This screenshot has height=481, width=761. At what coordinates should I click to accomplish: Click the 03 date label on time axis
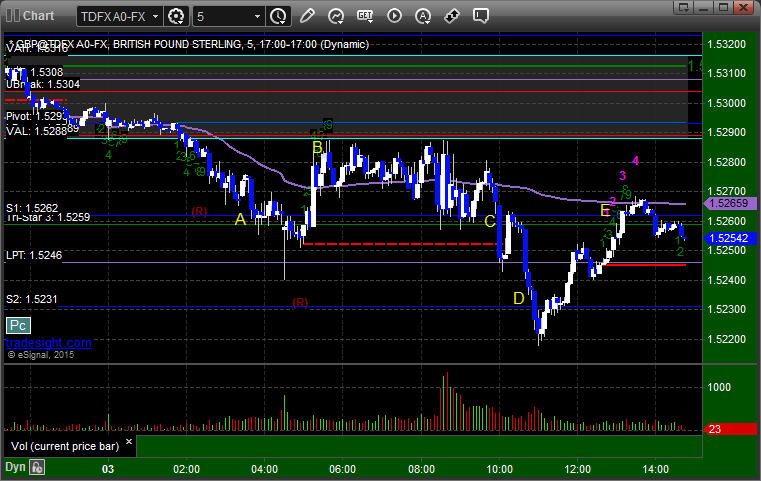(x=108, y=469)
